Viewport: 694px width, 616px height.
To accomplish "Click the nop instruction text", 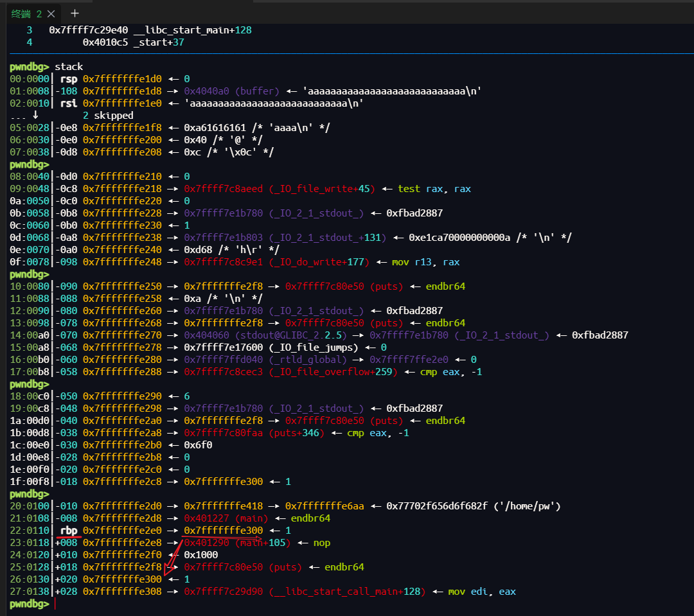I will pyautogui.click(x=322, y=543).
